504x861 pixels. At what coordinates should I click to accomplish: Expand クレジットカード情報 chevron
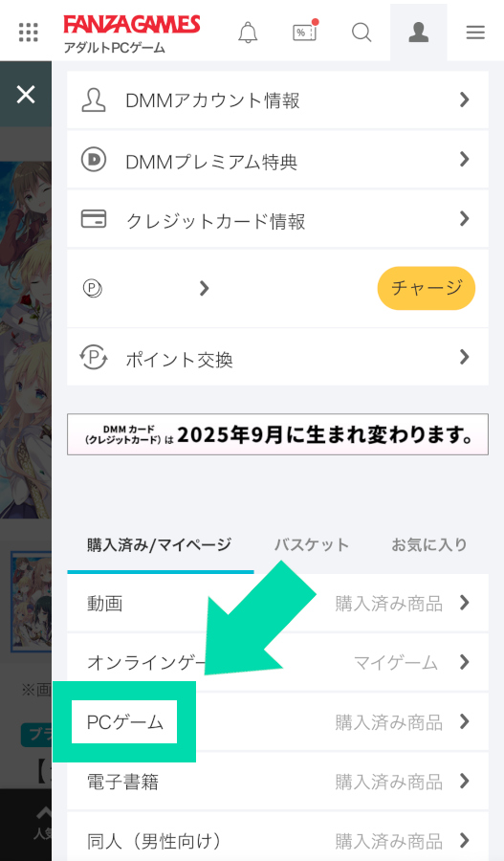[x=465, y=218]
